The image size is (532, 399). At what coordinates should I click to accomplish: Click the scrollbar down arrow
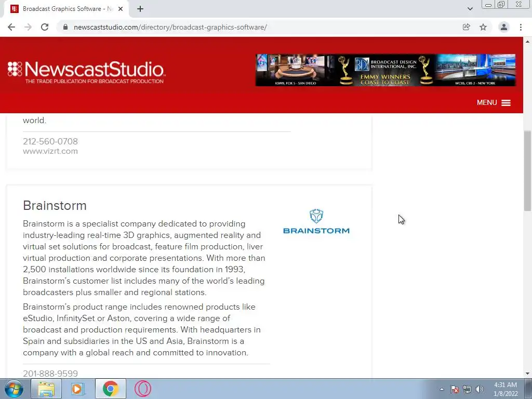[x=528, y=374]
